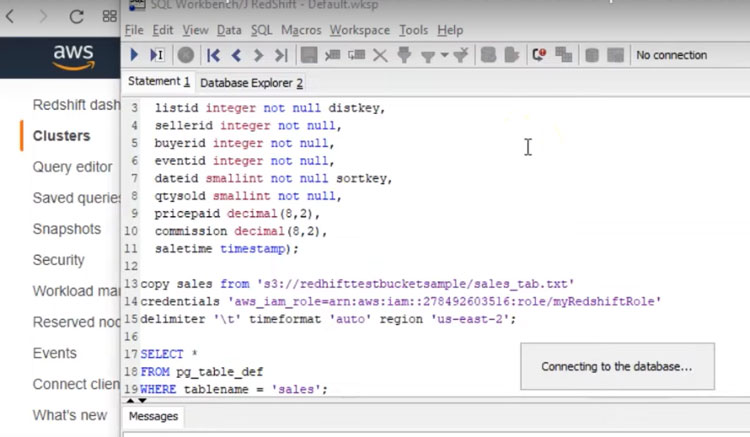The height and width of the screenshot is (437, 750).
Task: Click the Execute all statements play icon
Action: 135,55
